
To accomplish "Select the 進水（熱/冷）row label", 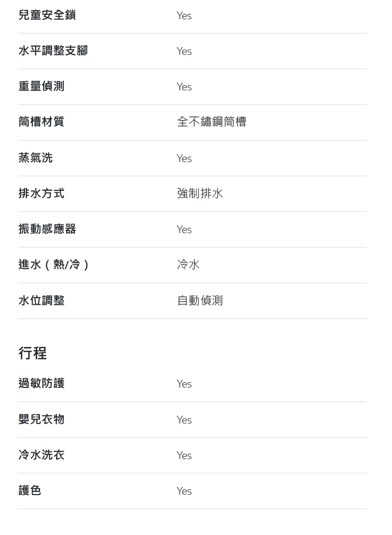I will click(x=53, y=264).
